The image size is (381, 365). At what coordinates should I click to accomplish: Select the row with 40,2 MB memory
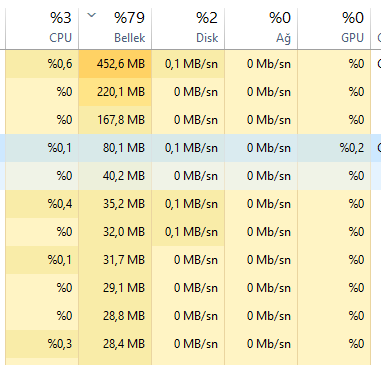click(190, 176)
